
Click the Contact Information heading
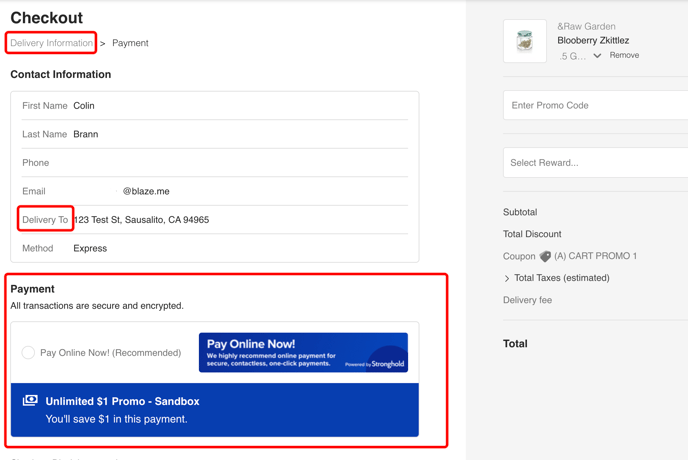(x=61, y=74)
